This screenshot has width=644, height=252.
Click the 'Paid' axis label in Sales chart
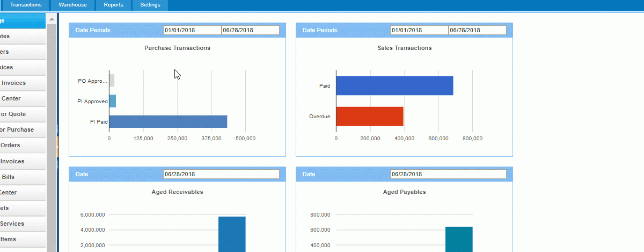point(325,85)
